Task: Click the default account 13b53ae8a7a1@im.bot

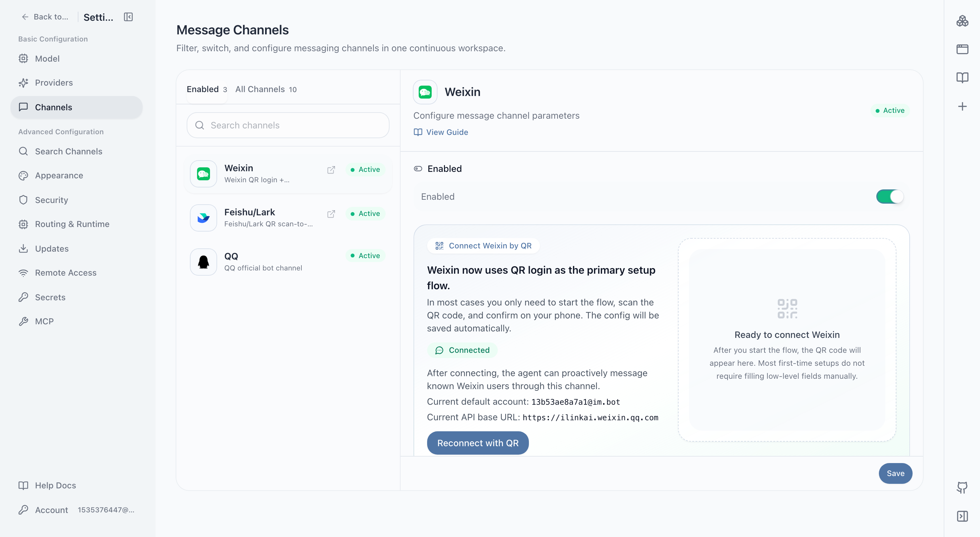Action: tap(576, 402)
